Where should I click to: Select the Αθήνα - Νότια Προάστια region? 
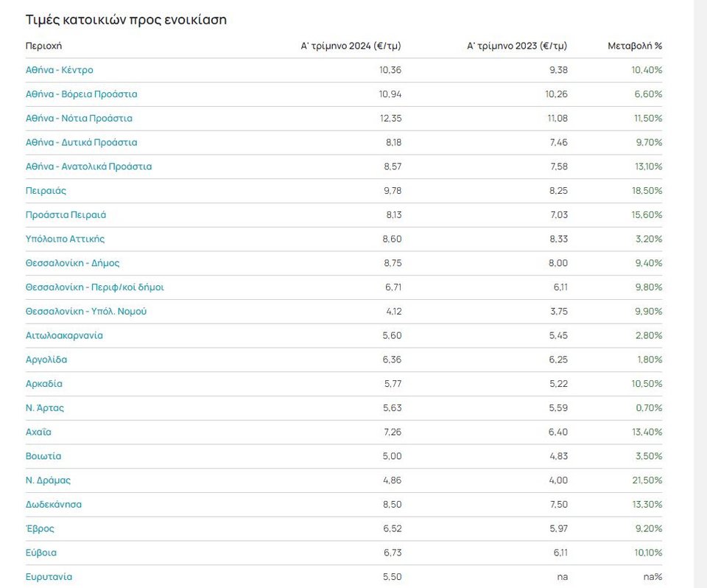click(79, 119)
